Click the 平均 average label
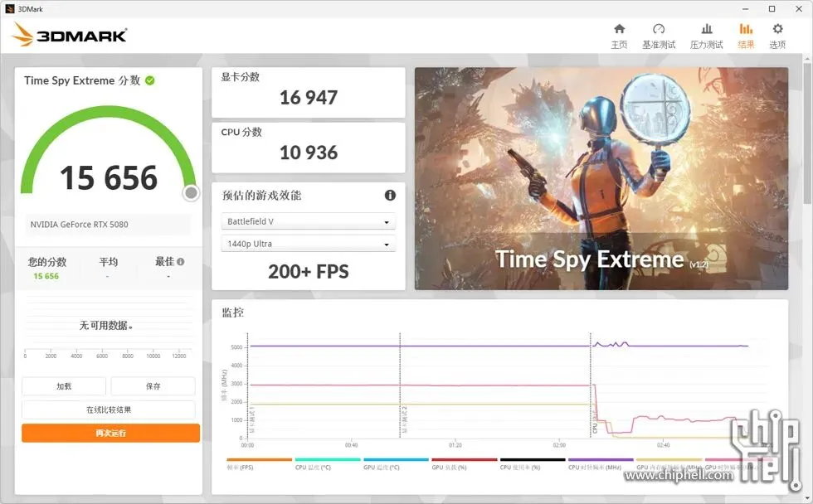The image size is (813, 504). (109, 262)
